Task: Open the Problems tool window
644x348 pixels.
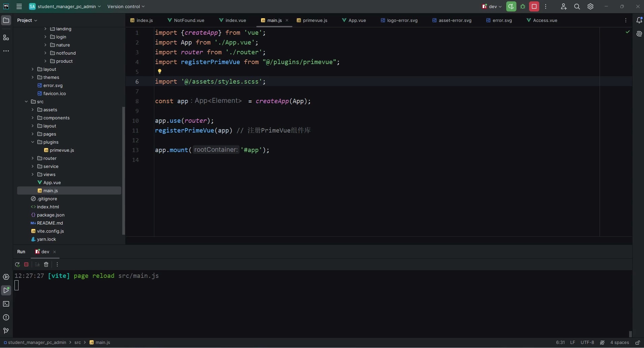Action: click(x=6, y=317)
